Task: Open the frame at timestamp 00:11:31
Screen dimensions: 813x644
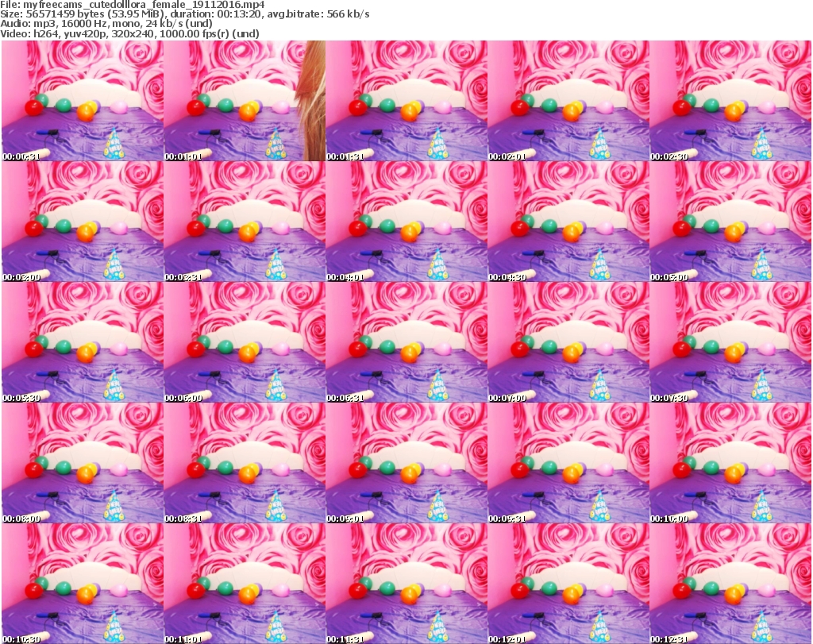Action: pos(406,584)
